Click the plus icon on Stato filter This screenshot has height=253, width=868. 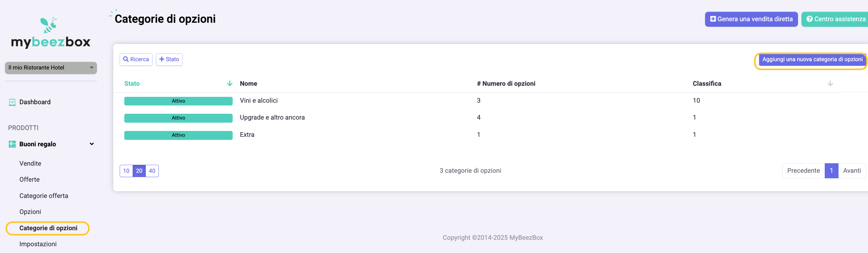(162, 59)
